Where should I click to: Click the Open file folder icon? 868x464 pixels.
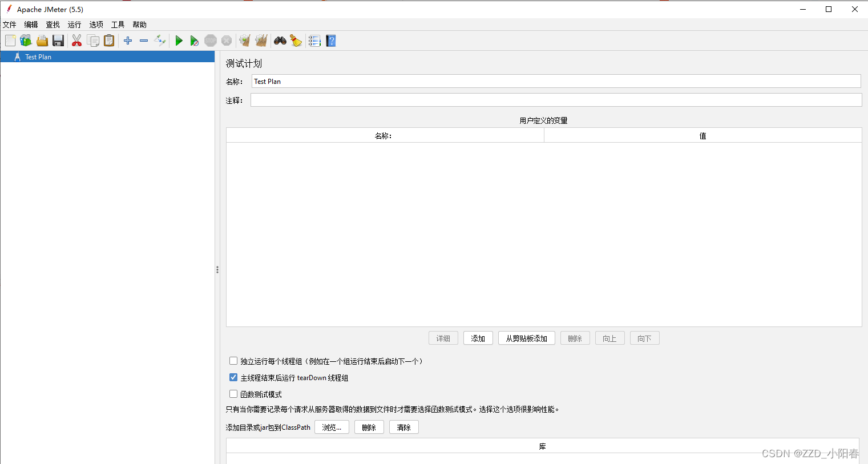tap(42, 41)
